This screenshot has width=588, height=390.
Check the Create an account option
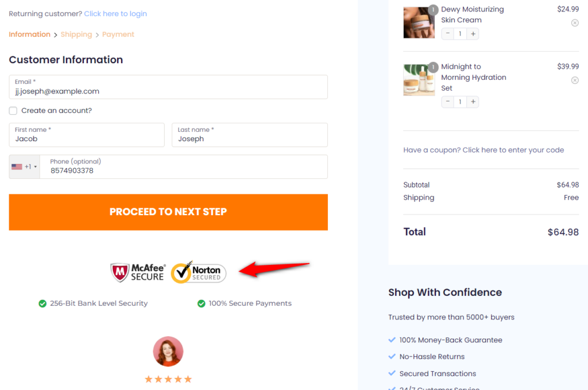click(13, 110)
